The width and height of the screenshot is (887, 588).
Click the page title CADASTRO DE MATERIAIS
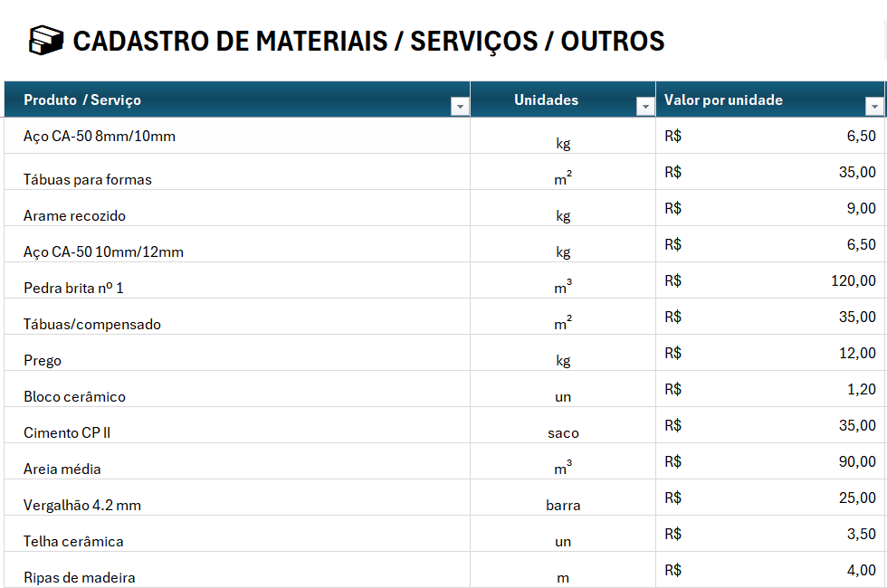(x=368, y=41)
